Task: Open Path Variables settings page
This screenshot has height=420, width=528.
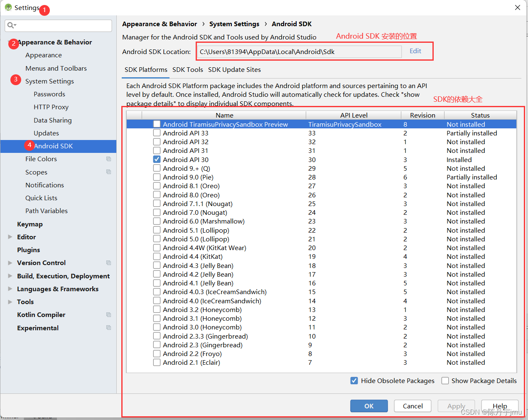Action: coord(47,211)
